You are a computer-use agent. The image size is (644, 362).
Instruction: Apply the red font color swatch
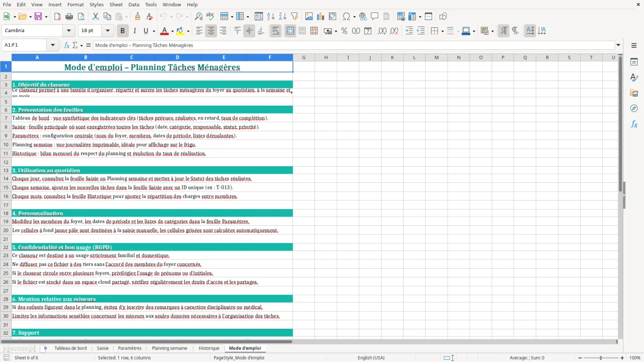tap(164, 31)
